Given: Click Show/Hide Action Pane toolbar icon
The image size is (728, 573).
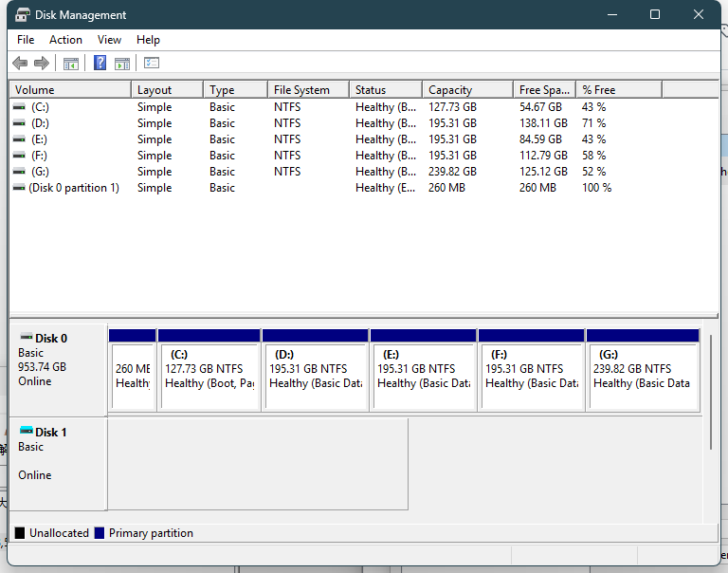Looking at the screenshot, I should tap(122, 64).
